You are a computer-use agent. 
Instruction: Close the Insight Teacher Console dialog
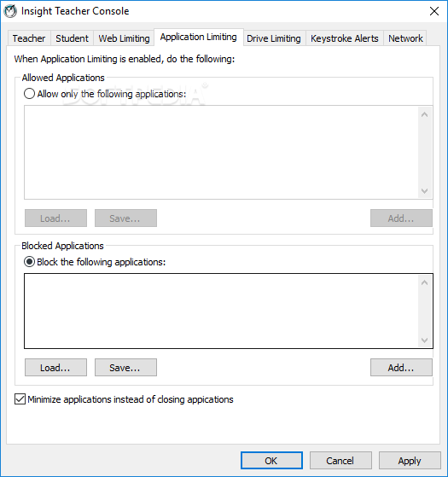(x=434, y=11)
